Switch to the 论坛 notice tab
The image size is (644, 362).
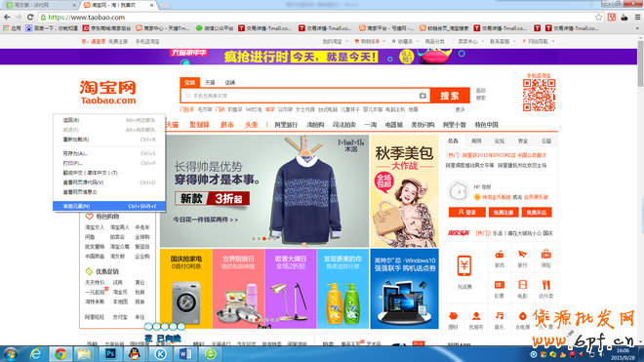pyautogui.click(x=500, y=141)
